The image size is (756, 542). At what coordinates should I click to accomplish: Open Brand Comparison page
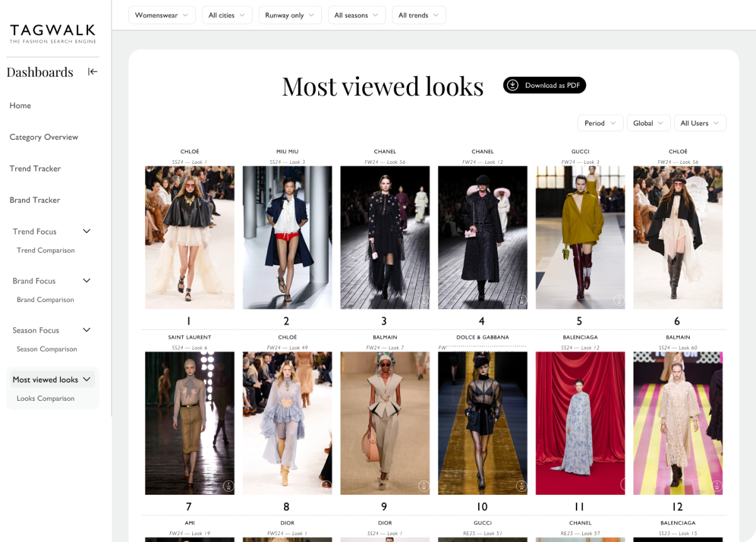pyautogui.click(x=45, y=299)
